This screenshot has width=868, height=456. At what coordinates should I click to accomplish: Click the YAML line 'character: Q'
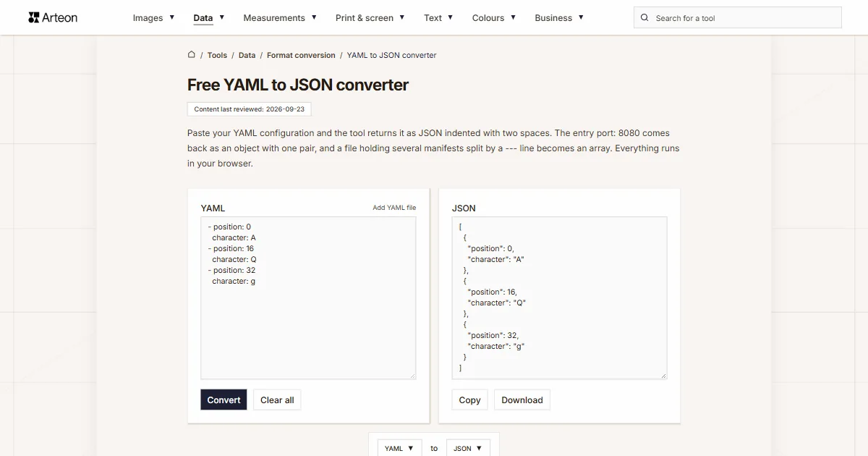[234, 259]
